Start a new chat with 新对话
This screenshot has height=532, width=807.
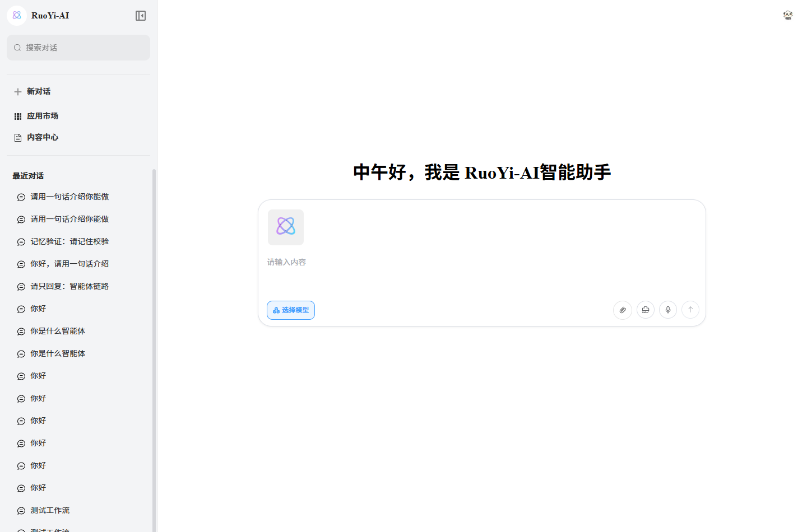(78, 91)
